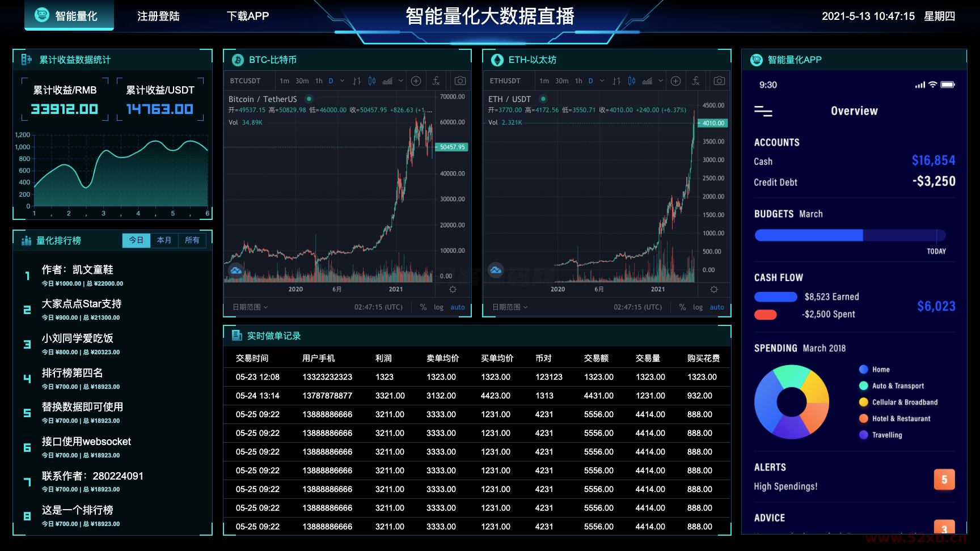
Task: Open the BTC chart settings gear
Action: 453,289
